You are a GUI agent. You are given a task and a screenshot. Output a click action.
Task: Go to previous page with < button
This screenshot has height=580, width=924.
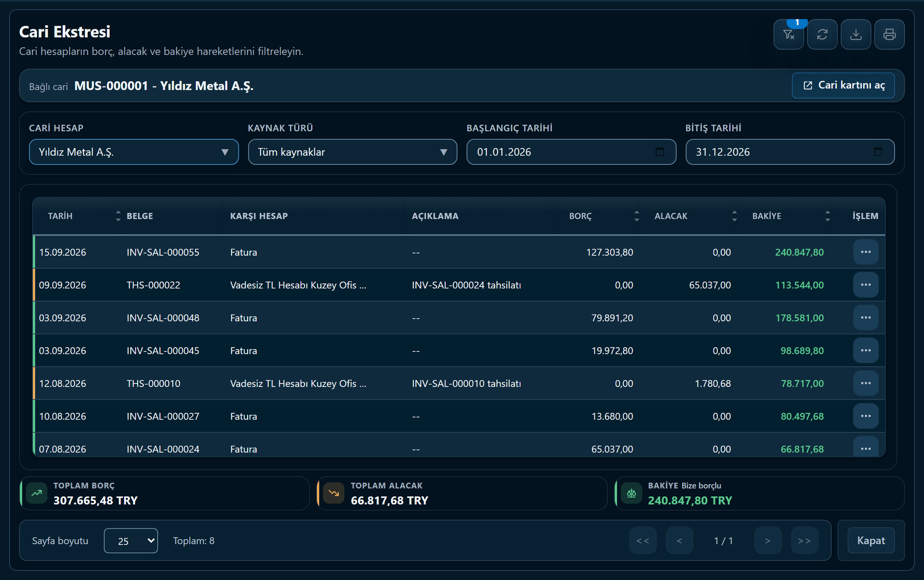pyautogui.click(x=679, y=541)
